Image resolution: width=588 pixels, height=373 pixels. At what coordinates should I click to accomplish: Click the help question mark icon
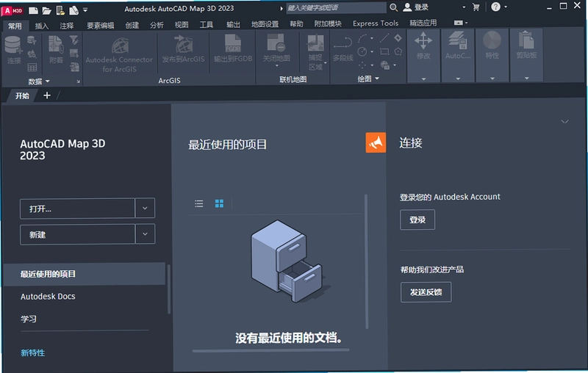click(x=495, y=7)
